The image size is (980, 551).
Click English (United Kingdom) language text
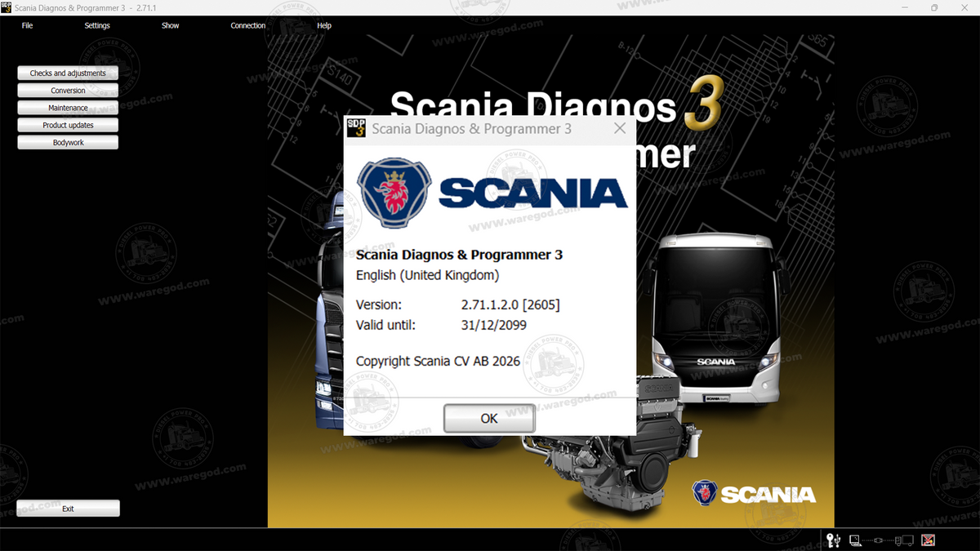tap(427, 275)
